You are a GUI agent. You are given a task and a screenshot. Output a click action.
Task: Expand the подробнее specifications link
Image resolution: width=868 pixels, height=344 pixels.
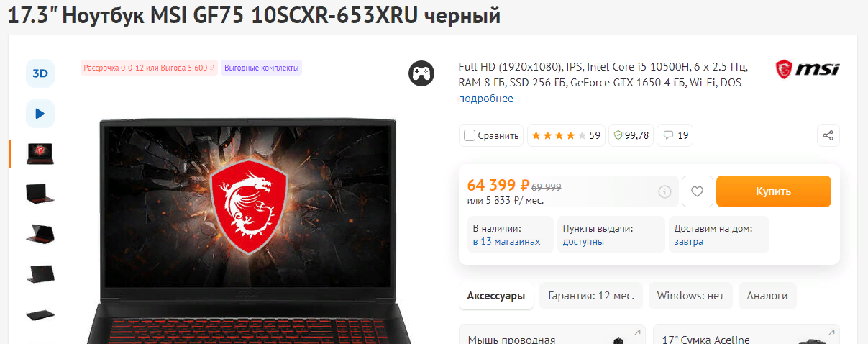click(486, 99)
